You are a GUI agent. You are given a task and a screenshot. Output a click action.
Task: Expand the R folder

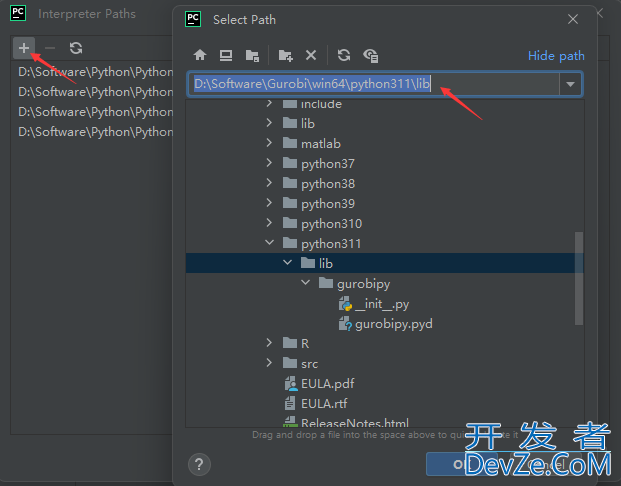point(269,343)
